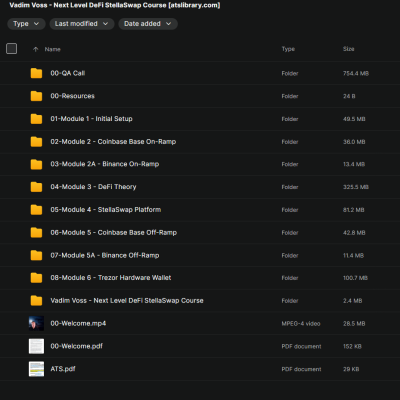Click the 754.4 MB size value

356,73
